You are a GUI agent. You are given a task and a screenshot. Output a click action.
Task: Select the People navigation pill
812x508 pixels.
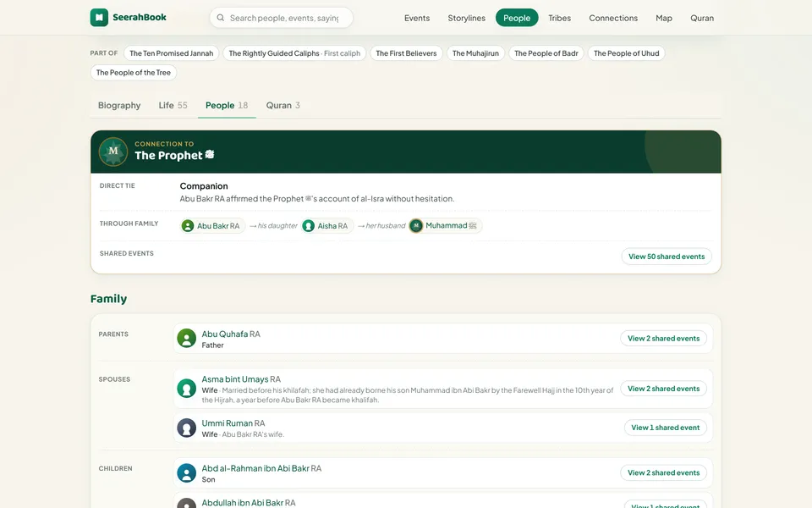click(517, 18)
